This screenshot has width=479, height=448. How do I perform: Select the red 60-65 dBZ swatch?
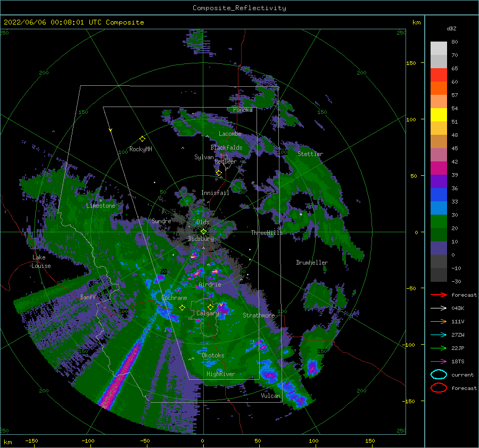439,75
